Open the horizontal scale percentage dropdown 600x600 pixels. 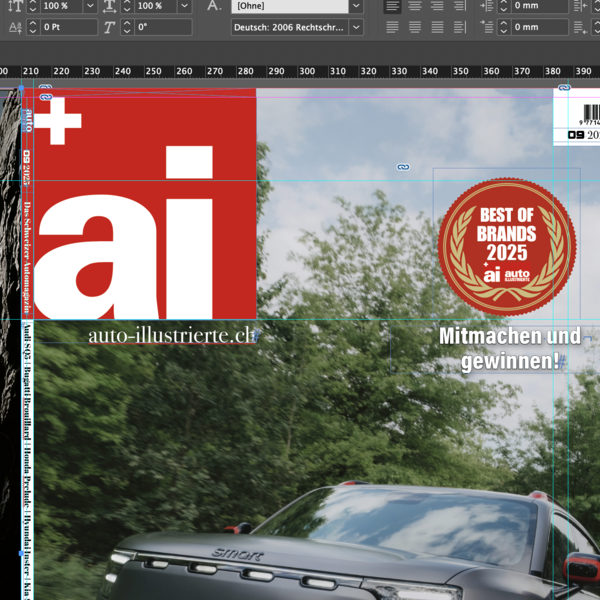[184, 6]
